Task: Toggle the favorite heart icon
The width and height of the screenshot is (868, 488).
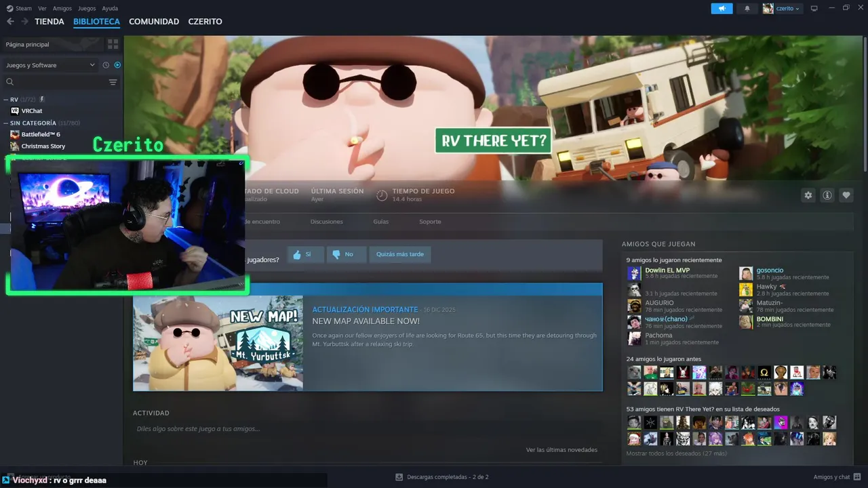Action: point(846,195)
